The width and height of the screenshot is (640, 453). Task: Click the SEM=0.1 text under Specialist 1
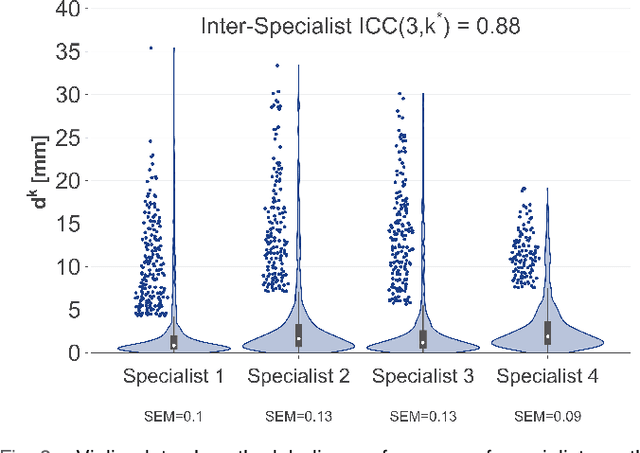coord(173,415)
